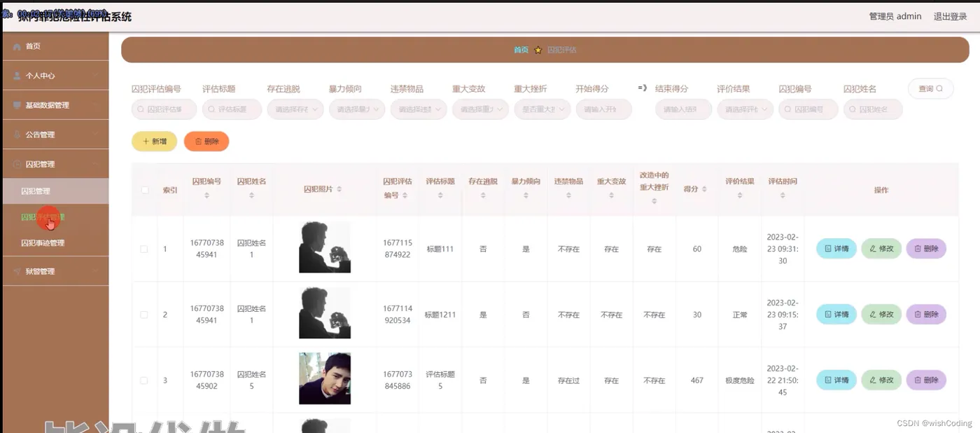Click the icon beside 公告管理
Image resolution: width=980 pixels, height=433 pixels.
[17, 135]
